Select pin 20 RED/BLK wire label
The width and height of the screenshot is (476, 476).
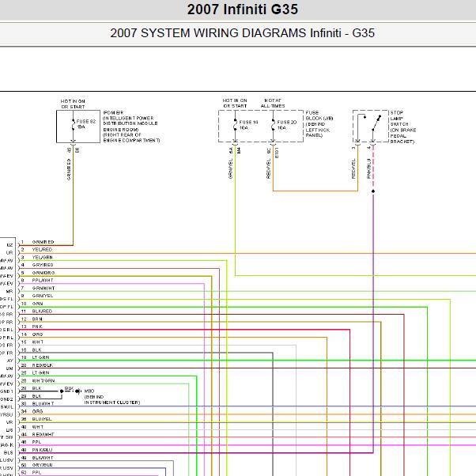[x=42, y=365]
